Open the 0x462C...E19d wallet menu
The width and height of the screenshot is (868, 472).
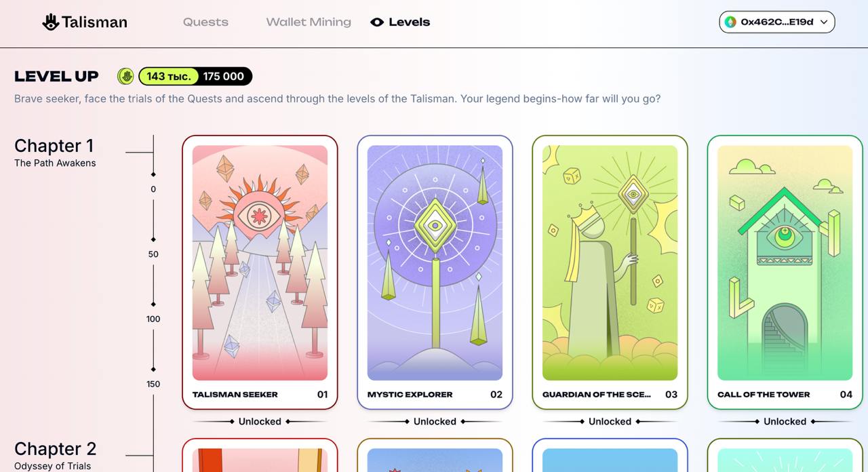pyautogui.click(x=776, y=22)
